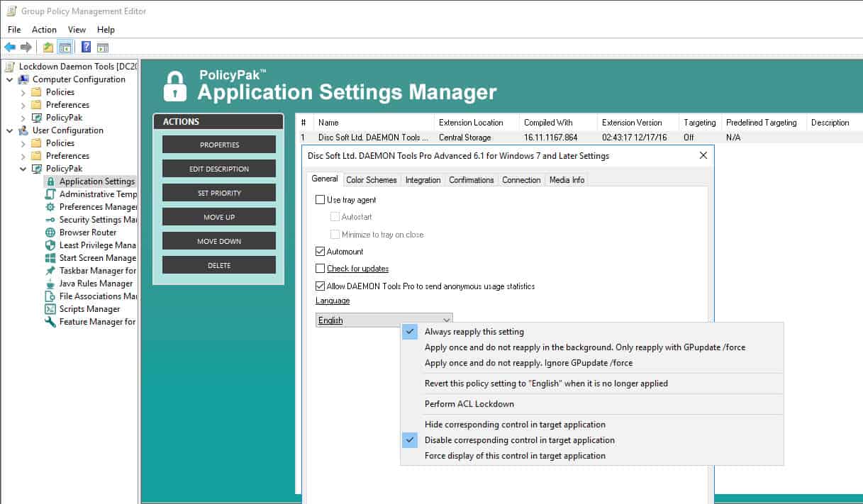
Task: Expand Preferences under Computer Configuration
Action: pos(23,105)
